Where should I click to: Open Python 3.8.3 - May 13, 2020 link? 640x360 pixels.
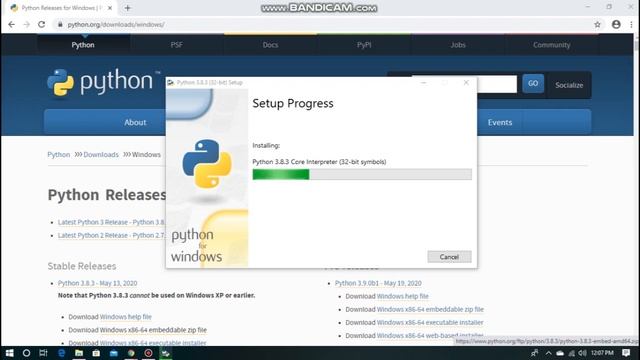98,283
